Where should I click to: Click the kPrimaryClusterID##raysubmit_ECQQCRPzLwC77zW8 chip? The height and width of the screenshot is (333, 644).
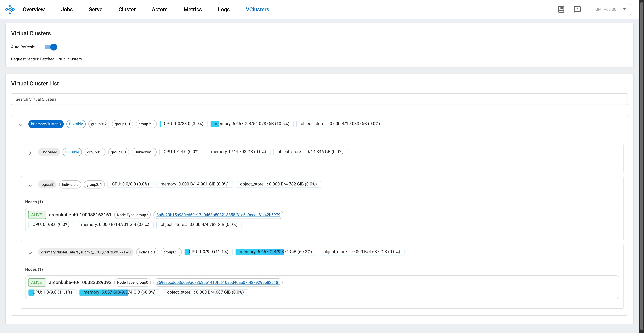coord(86,252)
